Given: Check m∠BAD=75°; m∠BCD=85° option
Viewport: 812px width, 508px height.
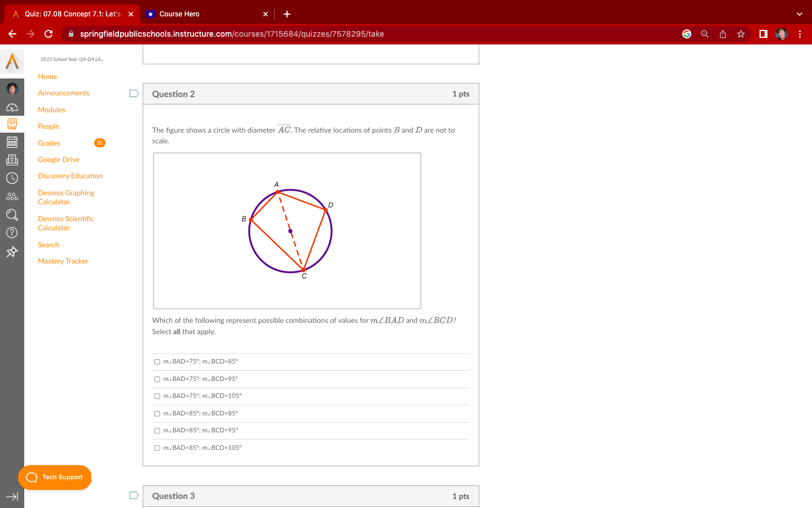Looking at the screenshot, I should [157, 362].
